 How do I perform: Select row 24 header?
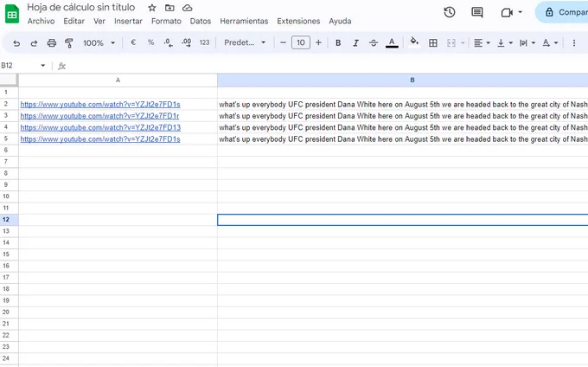[9, 358]
